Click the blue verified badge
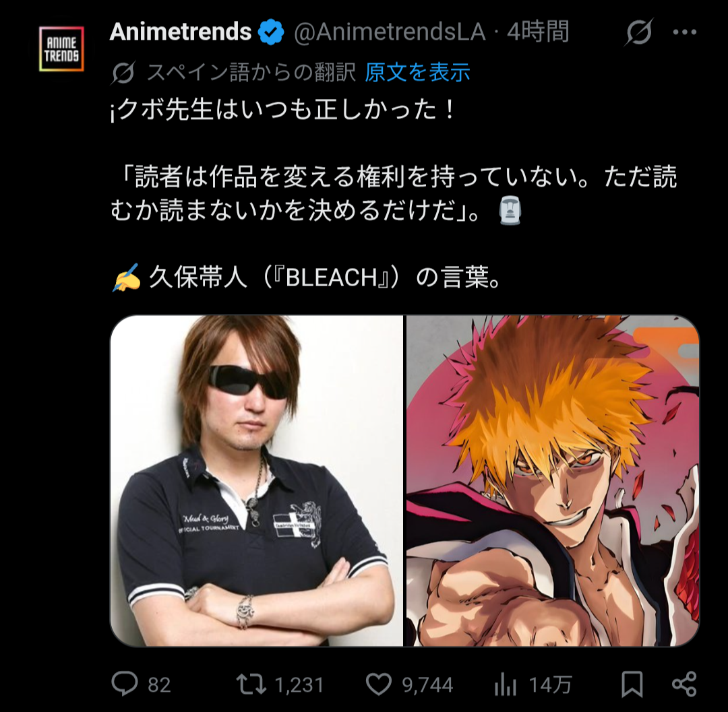 coord(271,32)
